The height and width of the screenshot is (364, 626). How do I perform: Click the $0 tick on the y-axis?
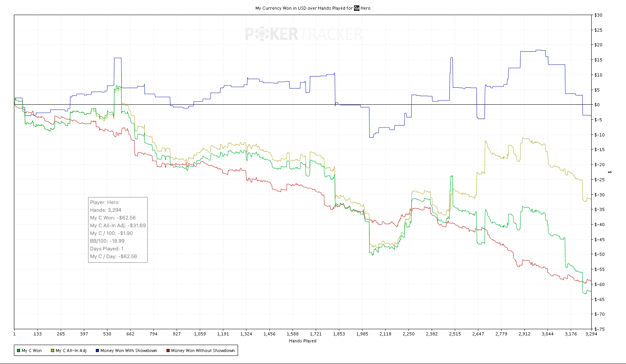click(x=597, y=105)
